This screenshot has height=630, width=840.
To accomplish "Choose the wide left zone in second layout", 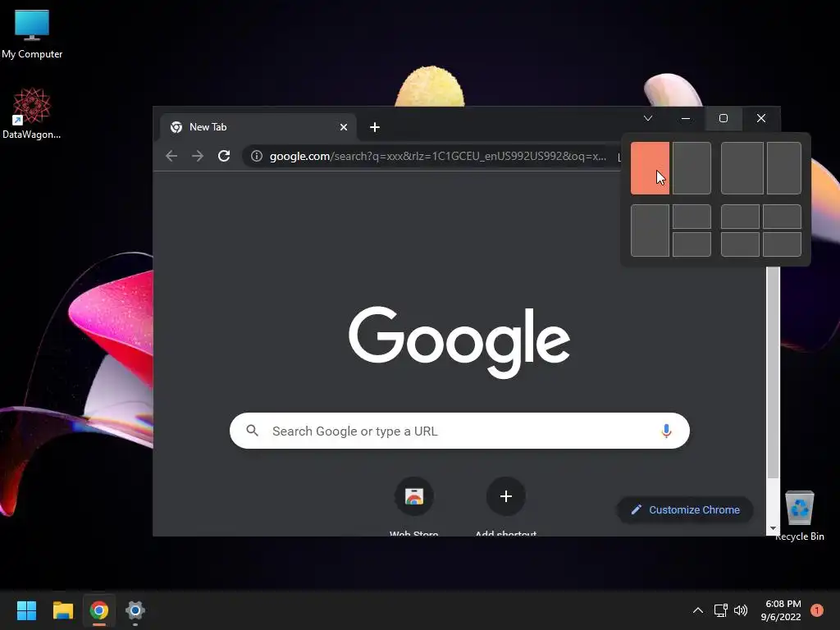I will 742,168.
